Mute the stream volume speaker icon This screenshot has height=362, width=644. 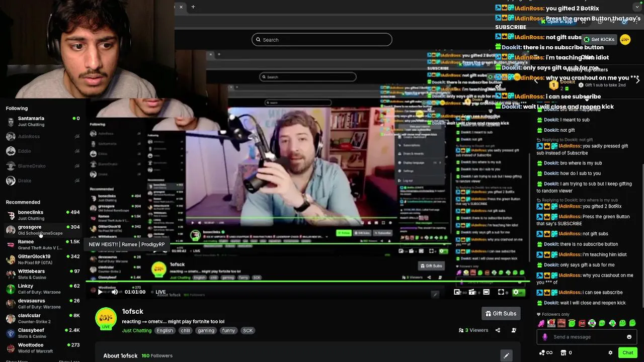coord(115,292)
